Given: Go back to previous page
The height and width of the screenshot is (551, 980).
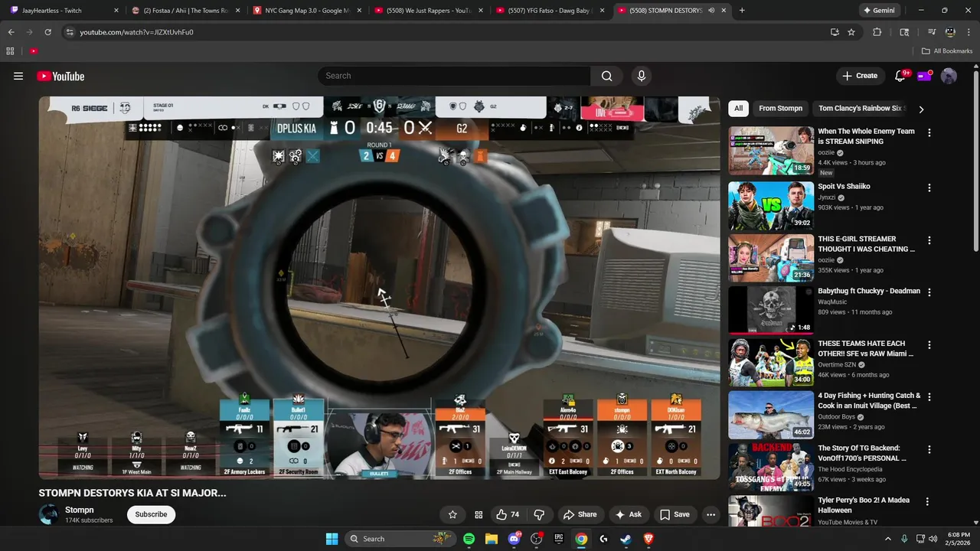Looking at the screenshot, I should (x=11, y=32).
